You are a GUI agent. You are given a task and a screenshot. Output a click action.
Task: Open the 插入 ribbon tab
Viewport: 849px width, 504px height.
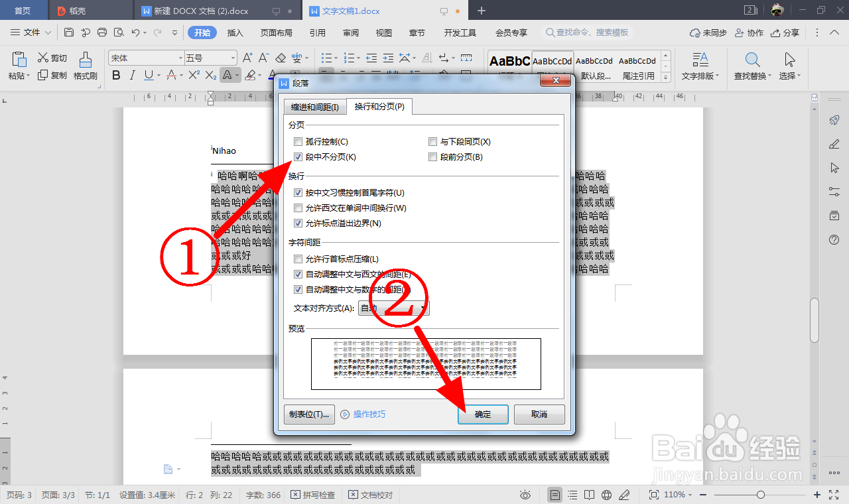click(x=235, y=32)
